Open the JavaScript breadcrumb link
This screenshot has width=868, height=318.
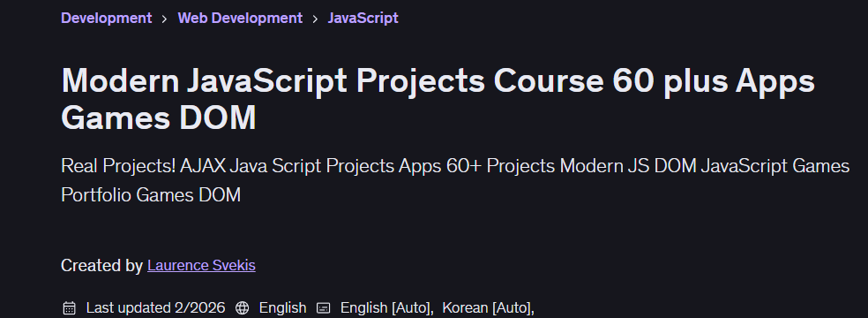[x=363, y=19]
